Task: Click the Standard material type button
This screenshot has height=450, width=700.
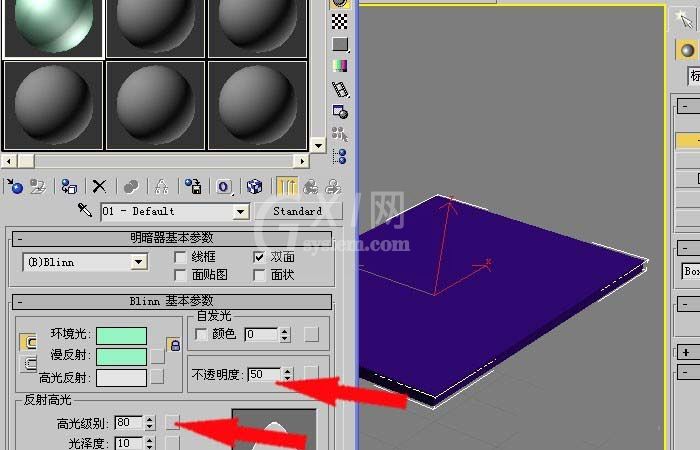Action: (298, 211)
